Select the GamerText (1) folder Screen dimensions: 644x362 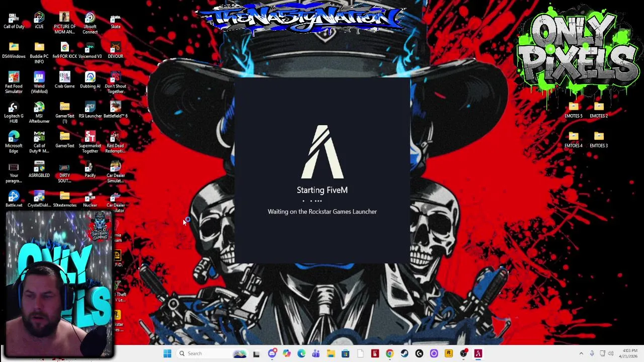point(65,112)
